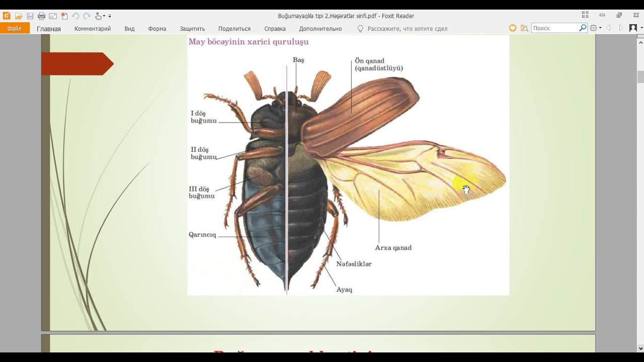Redo the last action
This screenshot has height=362, width=644.
point(87,16)
